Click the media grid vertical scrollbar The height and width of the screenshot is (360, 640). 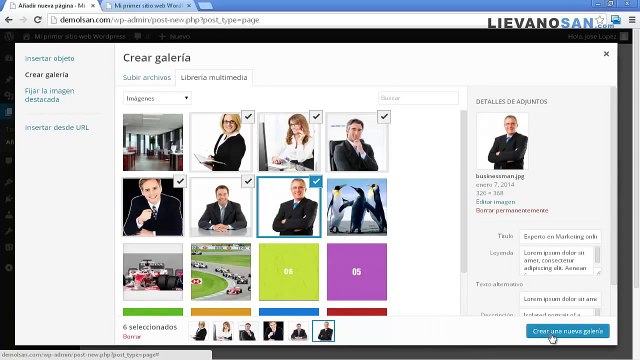(x=463, y=192)
